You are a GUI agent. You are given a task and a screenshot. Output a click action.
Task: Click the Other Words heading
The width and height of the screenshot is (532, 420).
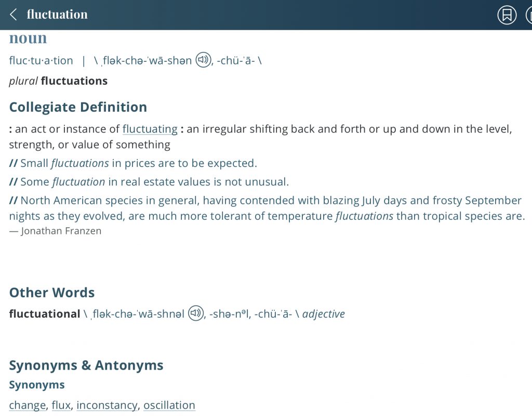coord(52,293)
